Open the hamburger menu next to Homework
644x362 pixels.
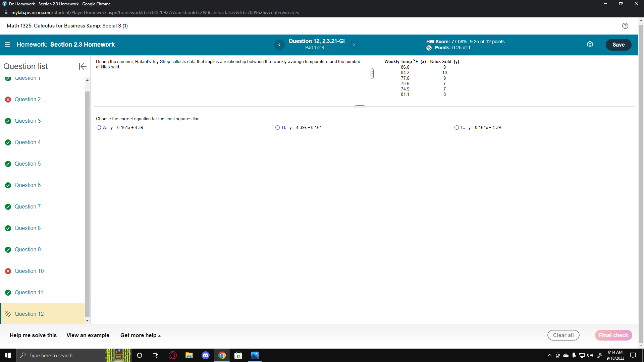pos(7,45)
